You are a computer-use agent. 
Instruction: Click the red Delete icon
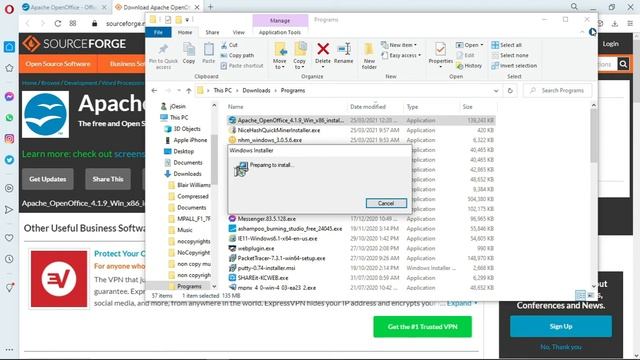pos(323,49)
